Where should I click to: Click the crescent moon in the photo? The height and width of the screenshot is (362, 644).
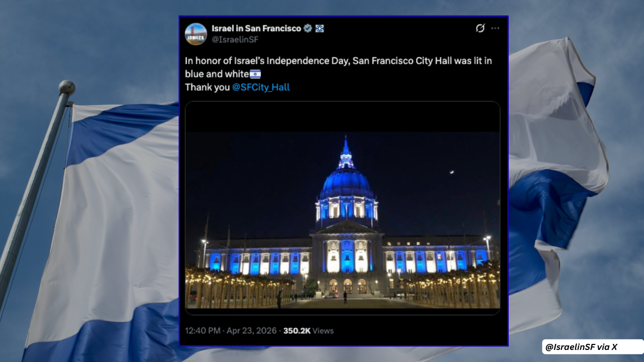click(452, 172)
